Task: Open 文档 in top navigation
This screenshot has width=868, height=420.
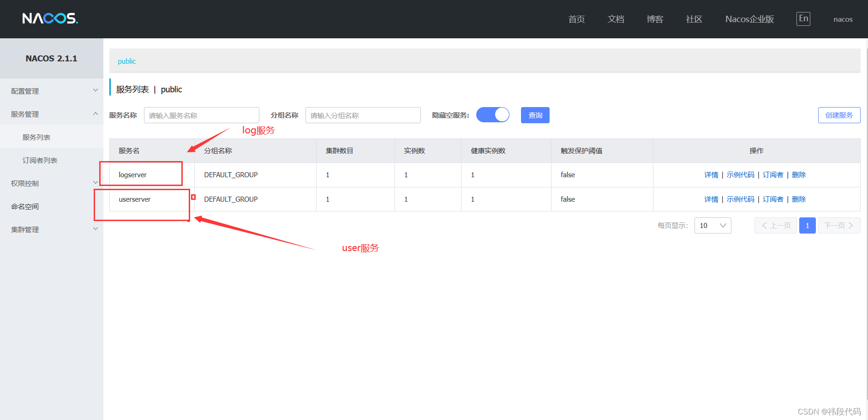Action: 616,19
